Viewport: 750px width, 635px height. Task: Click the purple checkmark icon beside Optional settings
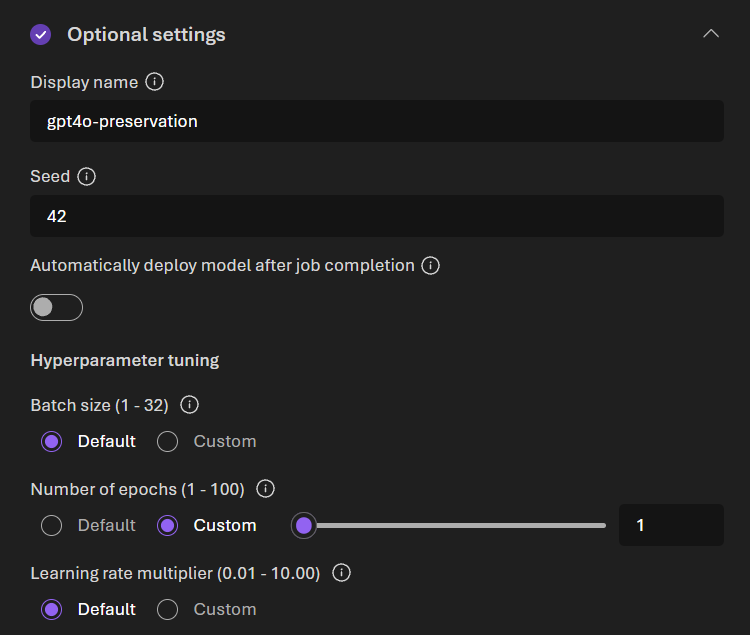click(41, 34)
